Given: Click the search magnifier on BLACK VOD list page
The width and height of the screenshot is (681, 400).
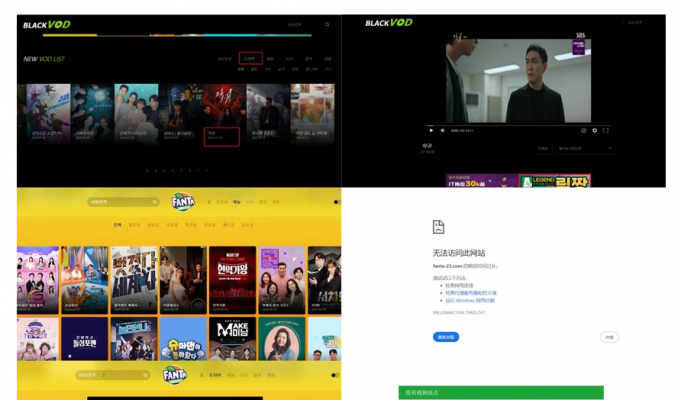Looking at the screenshot, I should pyautogui.click(x=327, y=25).
